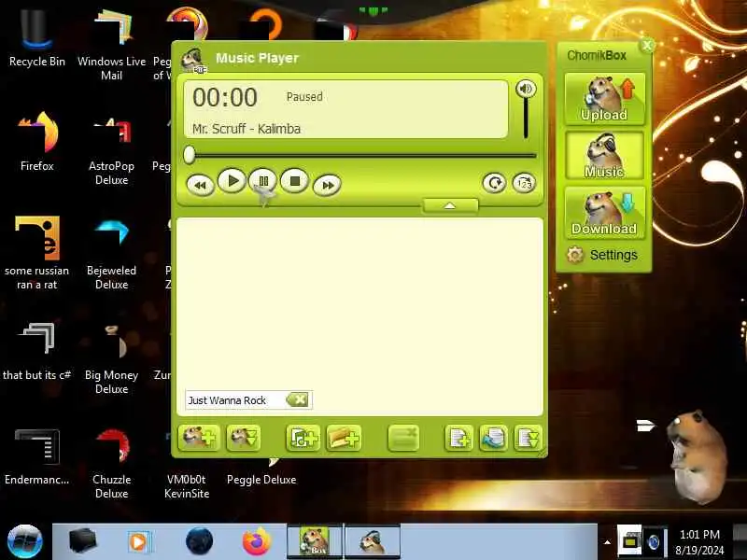Switch to Music Player taskbar button
This screenshot has width=747, height=560.
click(x=372, y=542)
